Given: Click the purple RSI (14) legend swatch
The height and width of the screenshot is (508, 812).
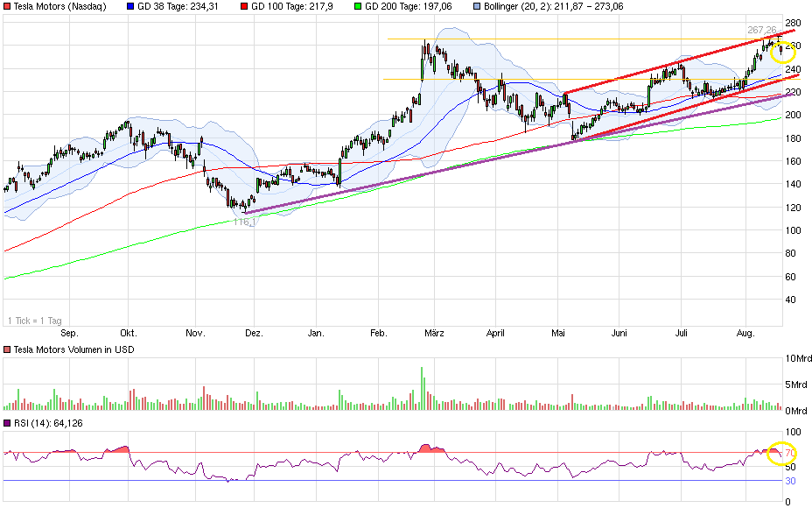Looking at the screenshot, I should pos(7,424).
